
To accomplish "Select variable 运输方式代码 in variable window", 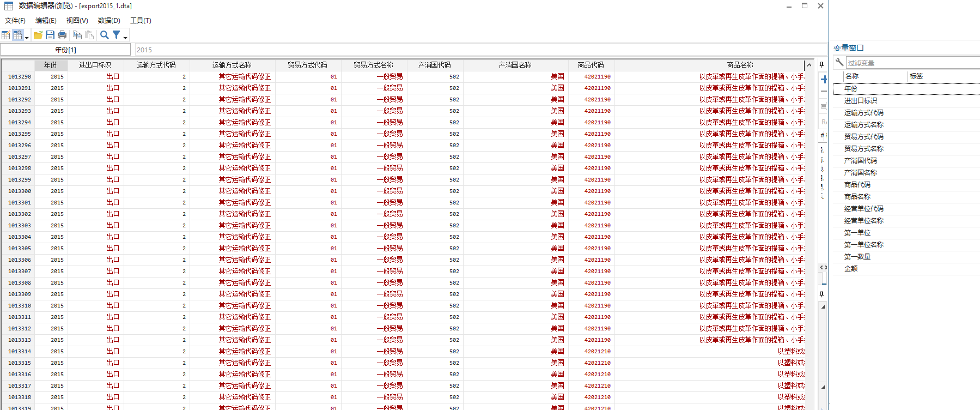I will (x=906, y=112).
